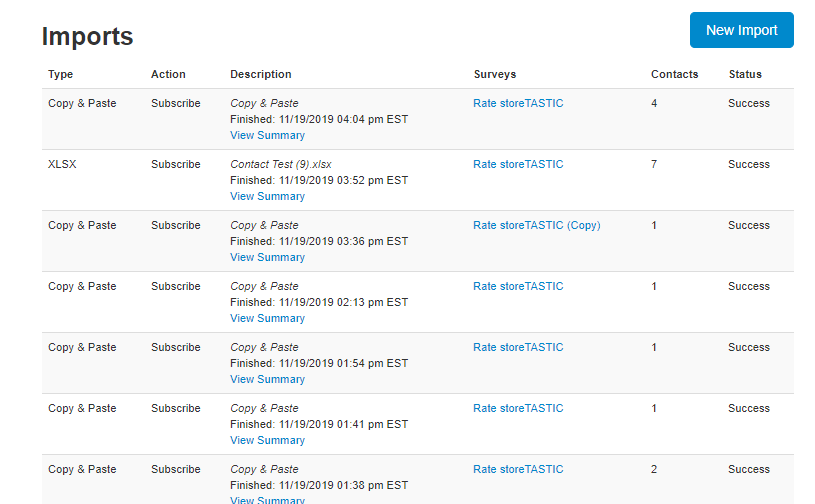
Task: Open View Summary for the 03:36 pm import
Action: [x=267, y=257]
